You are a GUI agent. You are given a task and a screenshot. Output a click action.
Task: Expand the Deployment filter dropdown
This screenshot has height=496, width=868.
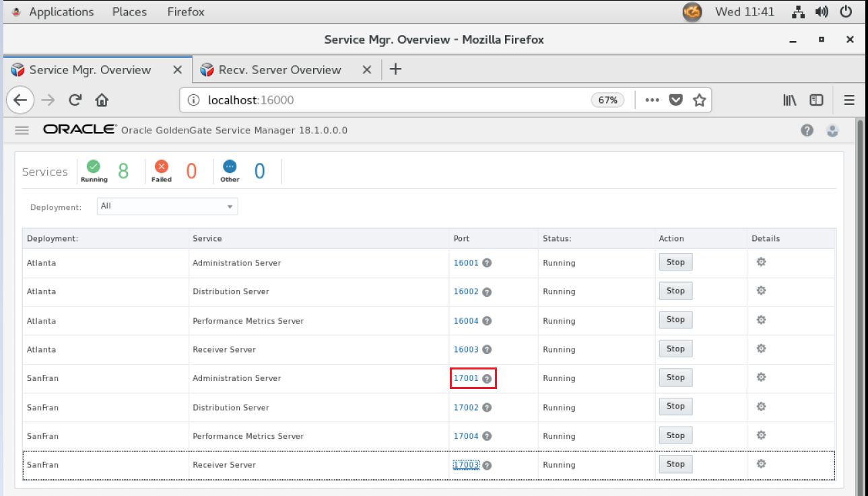(167, 207)
